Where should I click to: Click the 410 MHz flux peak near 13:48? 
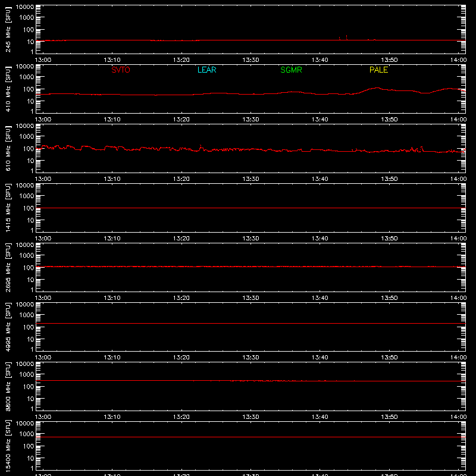click(377, 88)
